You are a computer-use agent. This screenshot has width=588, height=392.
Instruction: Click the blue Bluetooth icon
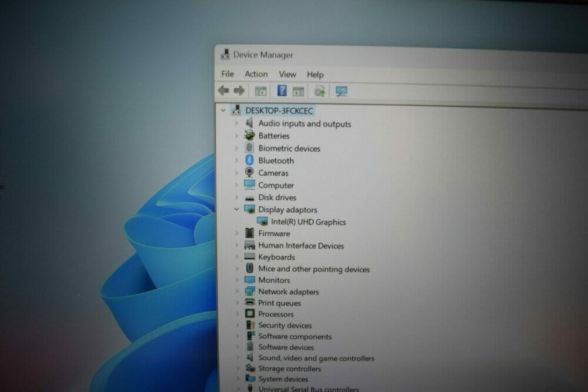pyautogui.click(x=249, y=160)
